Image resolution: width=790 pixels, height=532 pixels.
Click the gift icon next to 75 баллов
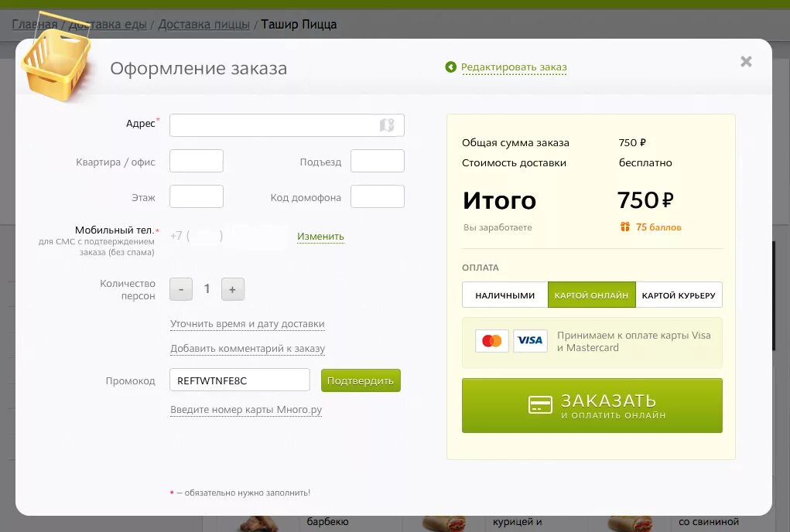[624, 227]
